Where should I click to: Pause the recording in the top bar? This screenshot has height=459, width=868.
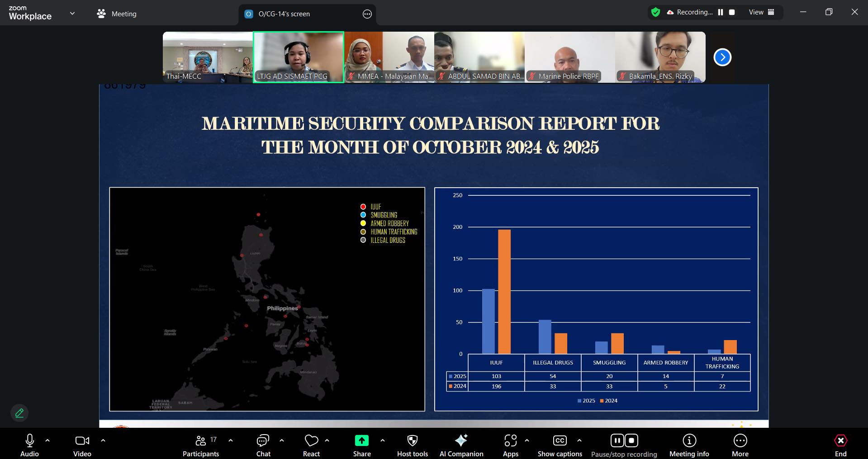tap(721, 12)
